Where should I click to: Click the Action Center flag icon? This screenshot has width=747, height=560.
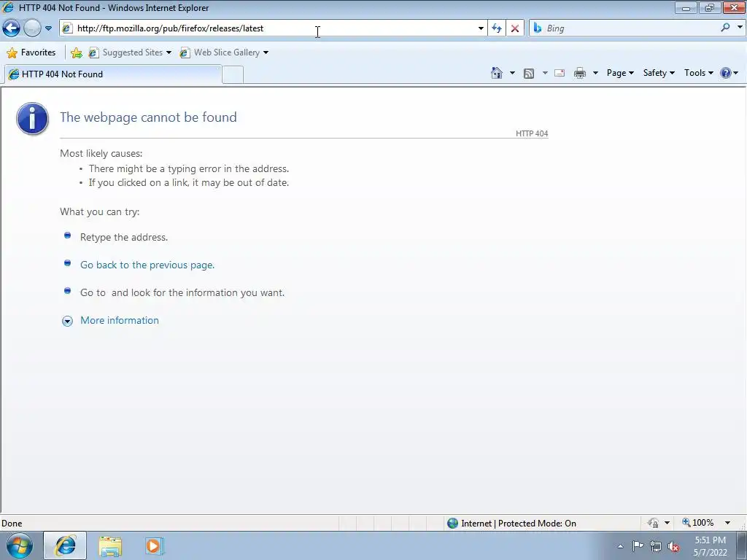point(638,546)
